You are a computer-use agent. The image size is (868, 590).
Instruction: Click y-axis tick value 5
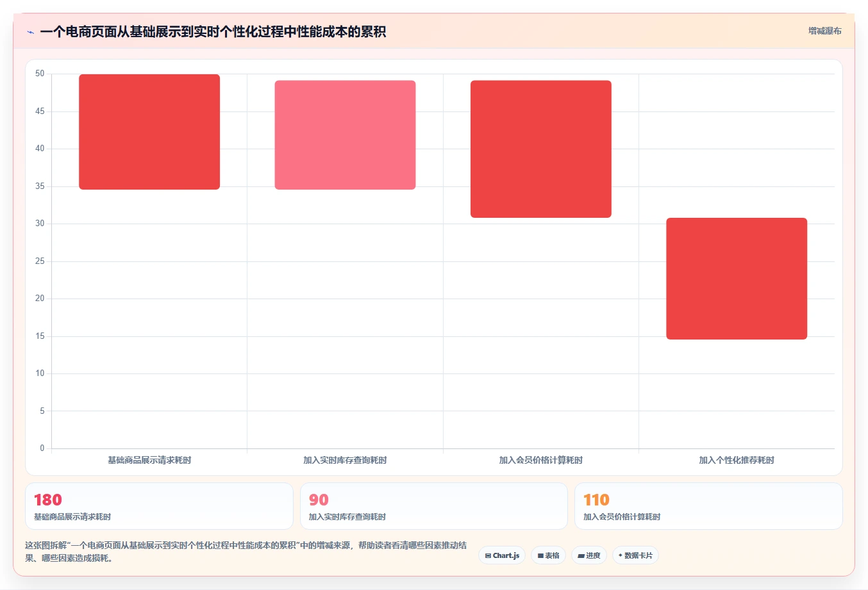(42, 411)
